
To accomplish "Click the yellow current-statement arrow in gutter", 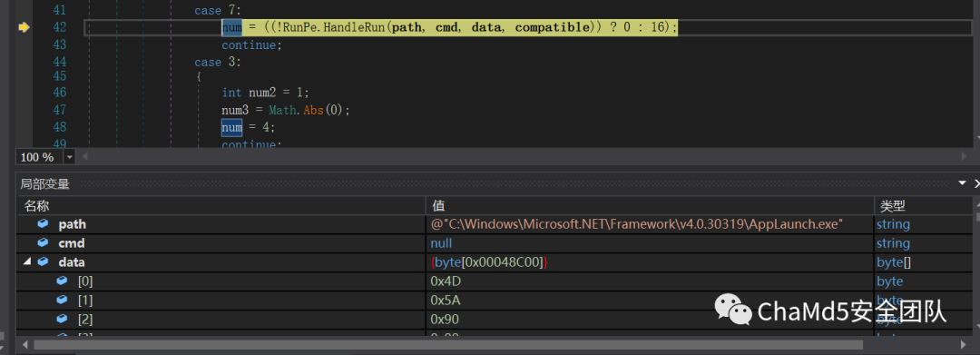I will [24, 27].
